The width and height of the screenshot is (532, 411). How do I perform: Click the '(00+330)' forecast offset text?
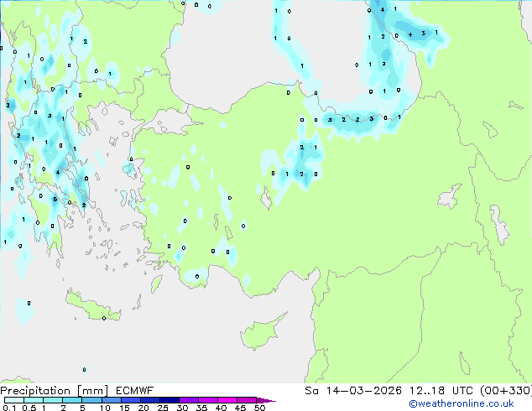[506, 391]
